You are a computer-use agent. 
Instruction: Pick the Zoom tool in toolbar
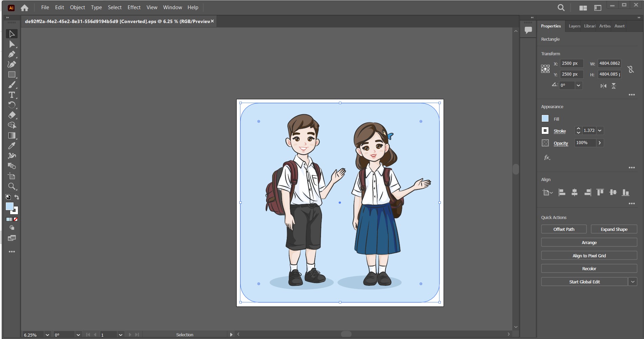12,186
